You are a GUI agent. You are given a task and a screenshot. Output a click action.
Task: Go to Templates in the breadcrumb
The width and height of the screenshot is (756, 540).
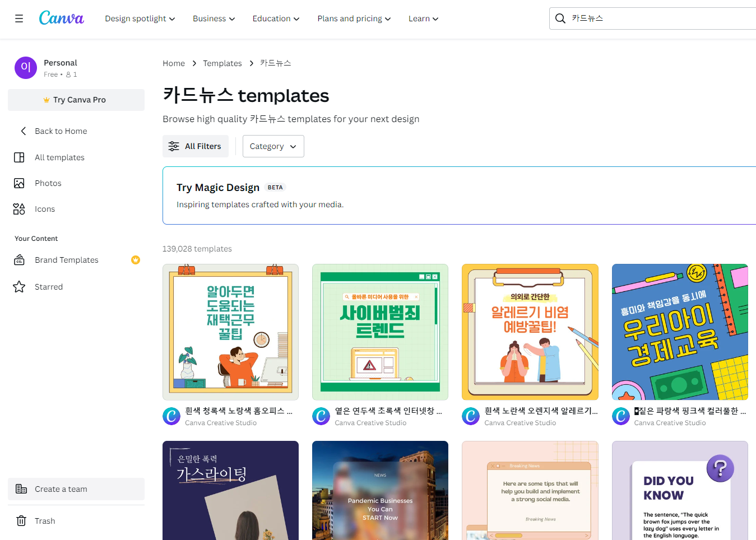tap(222, 63)
